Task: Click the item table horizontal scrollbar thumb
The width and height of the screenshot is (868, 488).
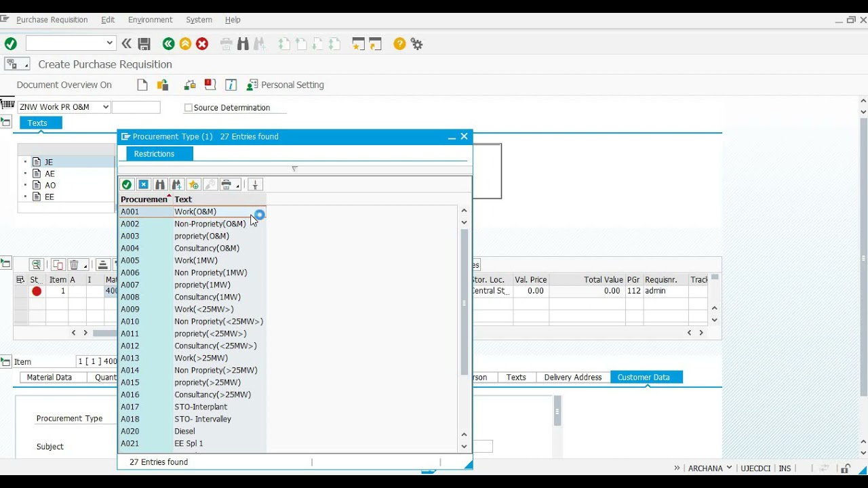Action: pos(105,333)
